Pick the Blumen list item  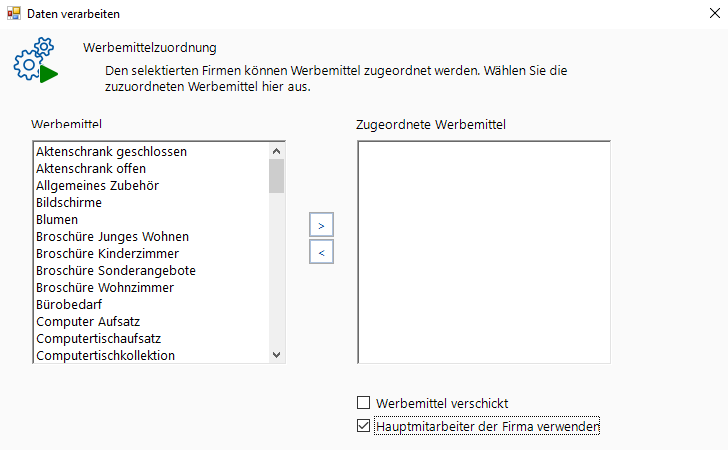[57, 220]
